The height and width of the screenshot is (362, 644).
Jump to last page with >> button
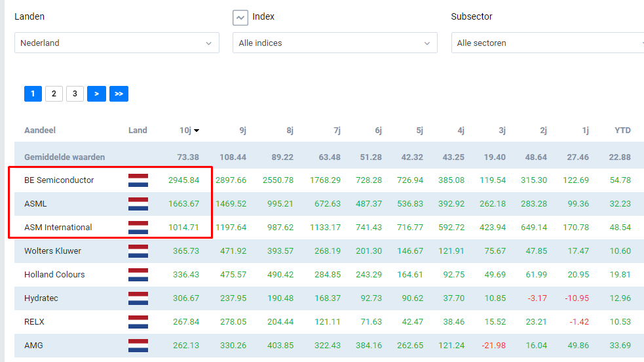tap(119, 94)
